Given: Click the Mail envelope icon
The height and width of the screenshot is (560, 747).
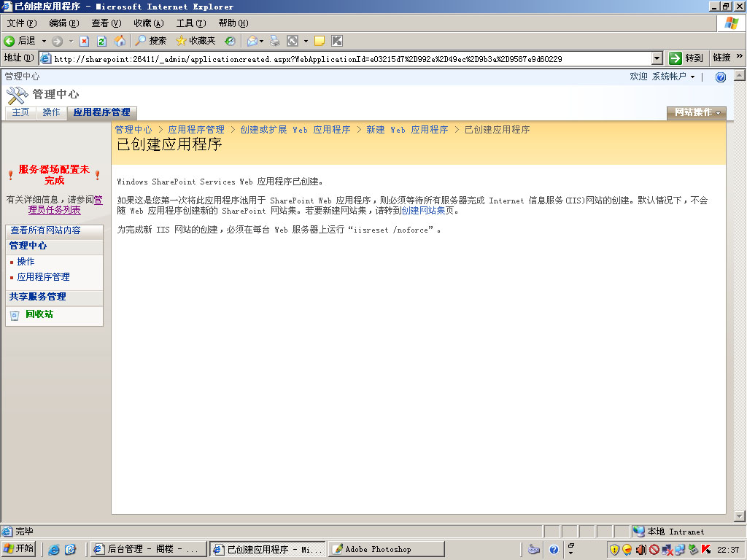Looking at the screenshot, I should coord(252,41).
